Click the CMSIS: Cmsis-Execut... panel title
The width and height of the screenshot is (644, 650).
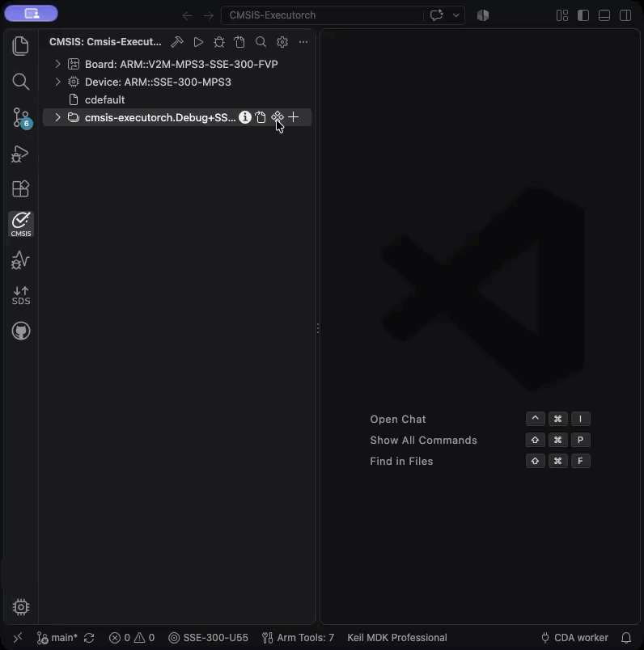pos(105,42)
